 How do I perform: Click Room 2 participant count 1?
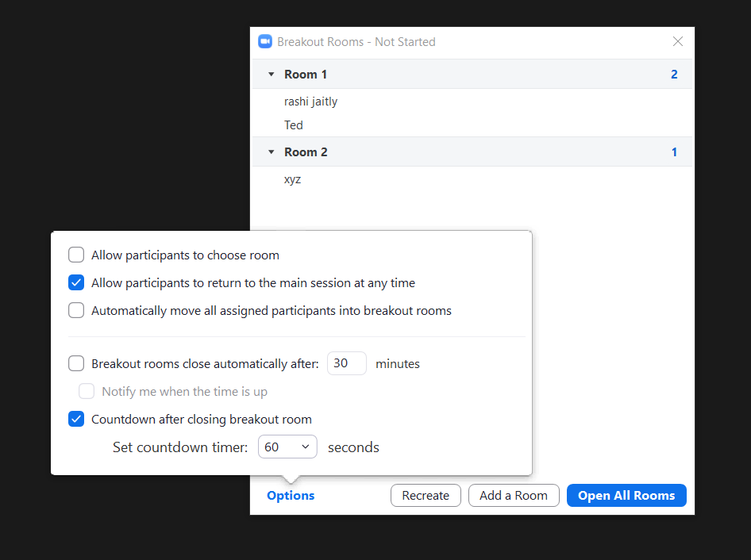[x=674, y=152]
